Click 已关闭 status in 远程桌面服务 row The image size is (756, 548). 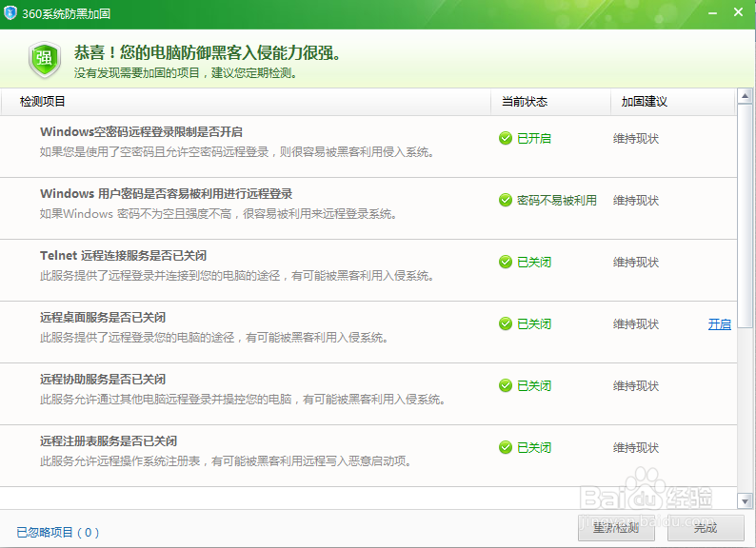click(x=534, y=323)
